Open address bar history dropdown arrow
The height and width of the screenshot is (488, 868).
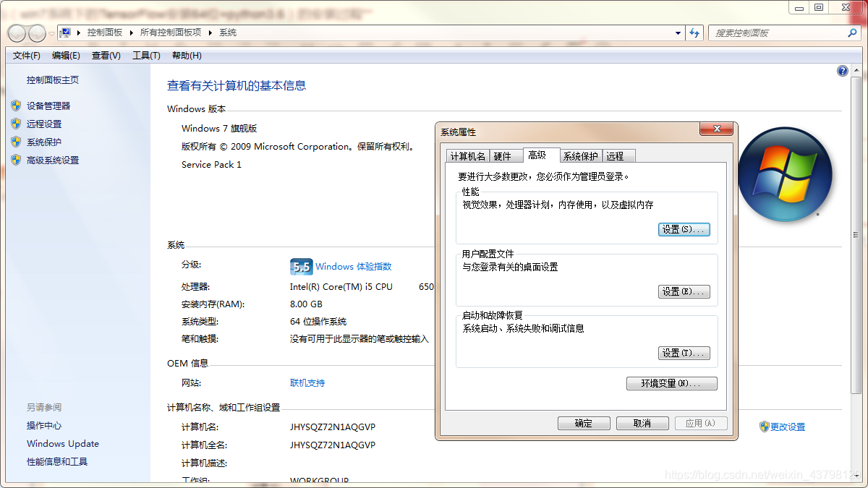point(678,33)
